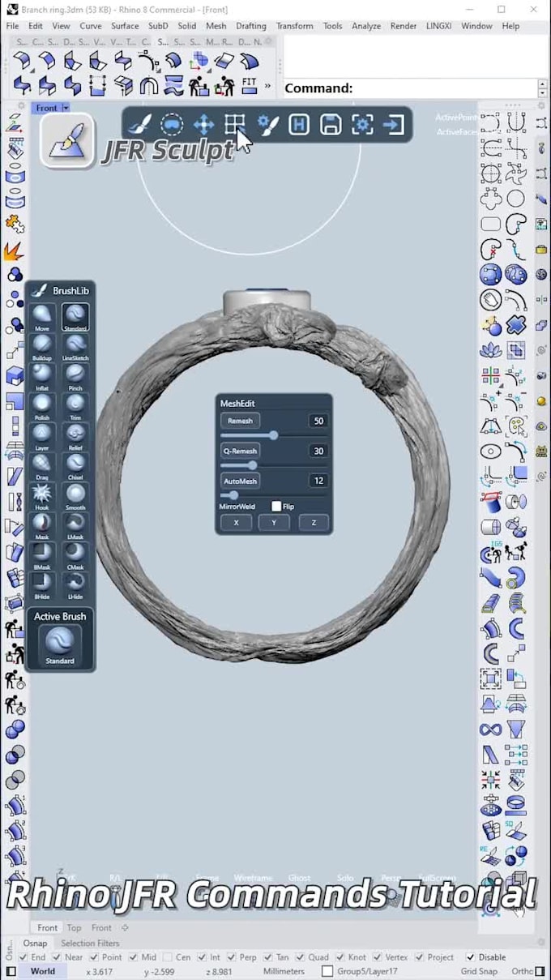This screenshot has width=551, height=980.
Task: Click the Remesh value field showing 50
Action: coord(318,421)
